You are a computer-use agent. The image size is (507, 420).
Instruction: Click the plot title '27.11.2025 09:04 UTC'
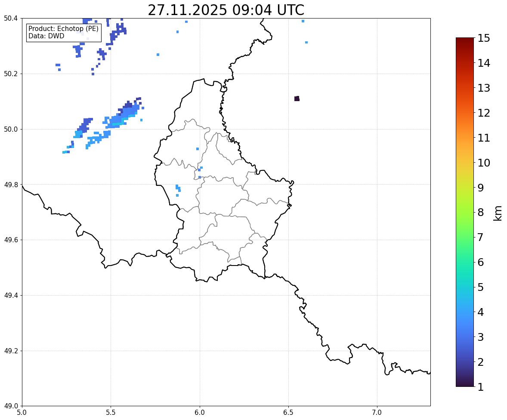[x=226, y=10]
